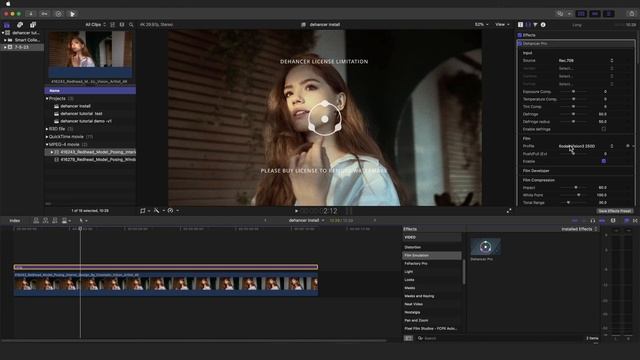640x360 pixels.
Task: Open the dehancer tutorial test project
Action: tap(81, 113)
